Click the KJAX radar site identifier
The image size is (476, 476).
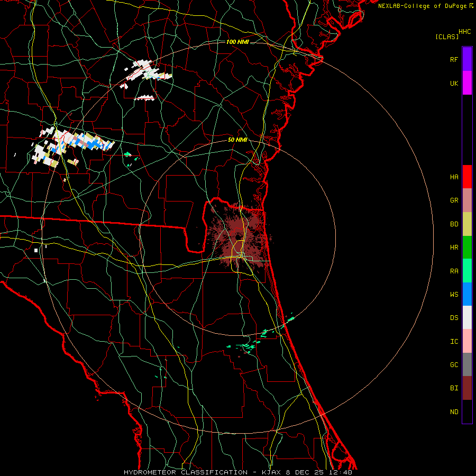point(273,472)
